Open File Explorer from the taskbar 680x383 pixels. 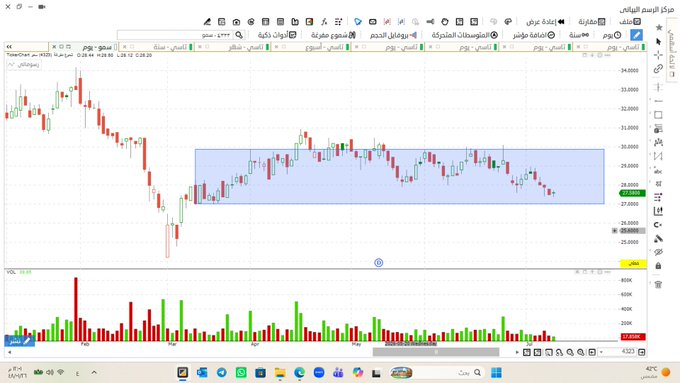click(x=280, y=373)
